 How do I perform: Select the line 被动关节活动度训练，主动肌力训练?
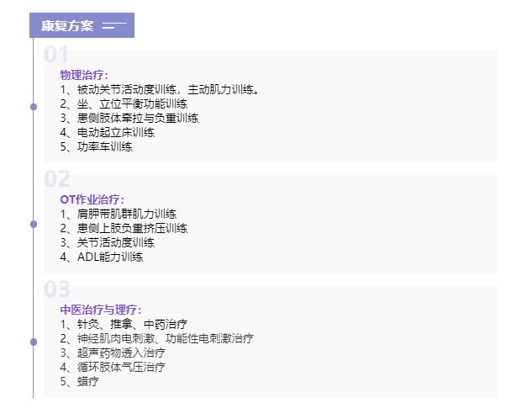point(160,90)
